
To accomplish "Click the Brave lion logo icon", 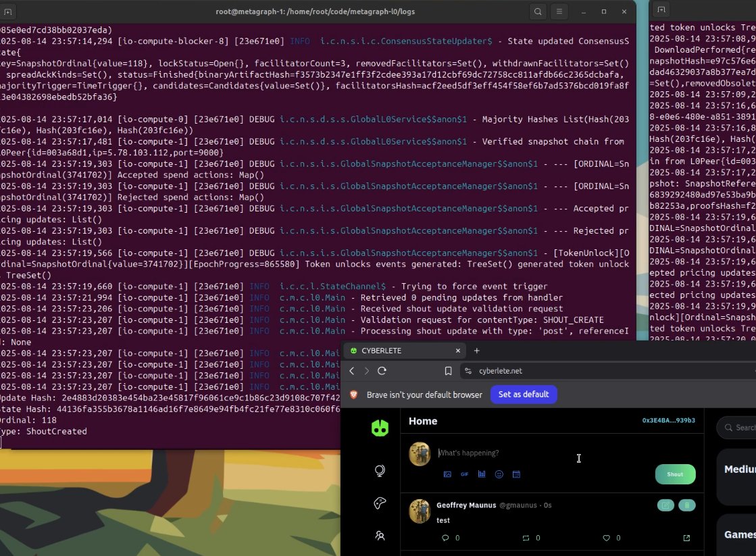I will coord(353,395).
